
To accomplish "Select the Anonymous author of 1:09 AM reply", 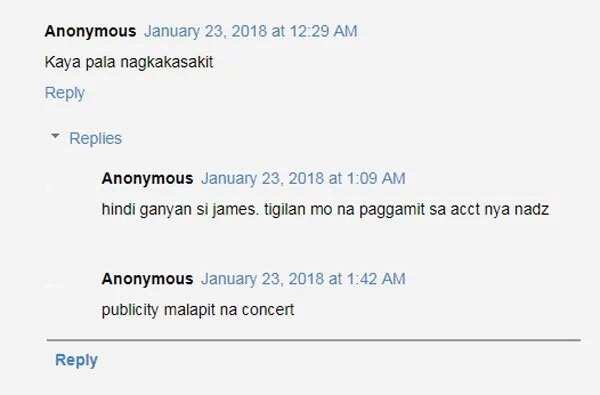I will (x=147, y=178).
